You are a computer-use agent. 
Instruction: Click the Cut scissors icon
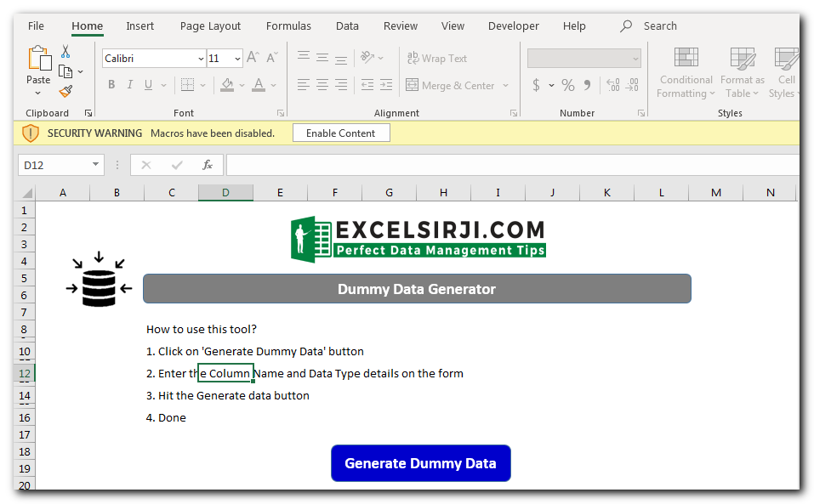[65, 51]
